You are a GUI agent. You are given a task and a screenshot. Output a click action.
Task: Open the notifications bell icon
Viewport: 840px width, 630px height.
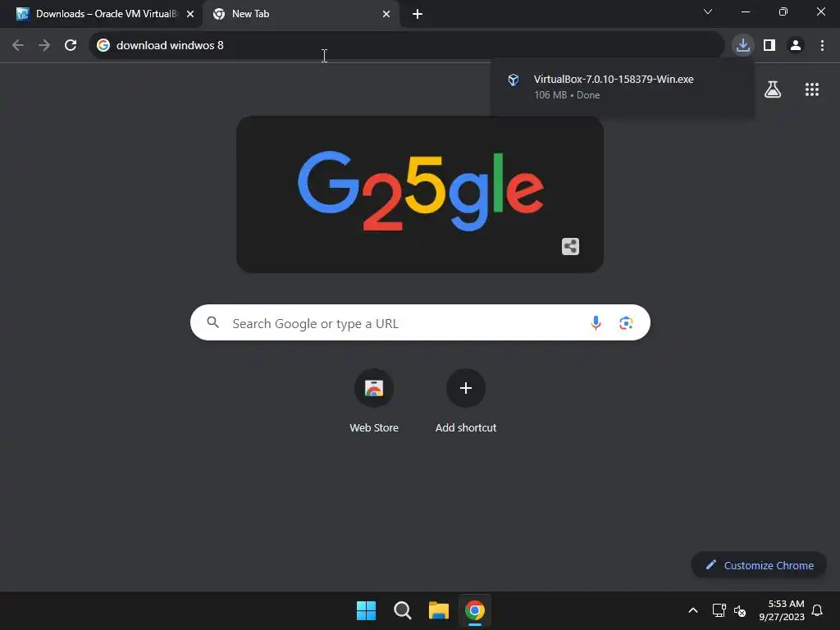[817, 610]
